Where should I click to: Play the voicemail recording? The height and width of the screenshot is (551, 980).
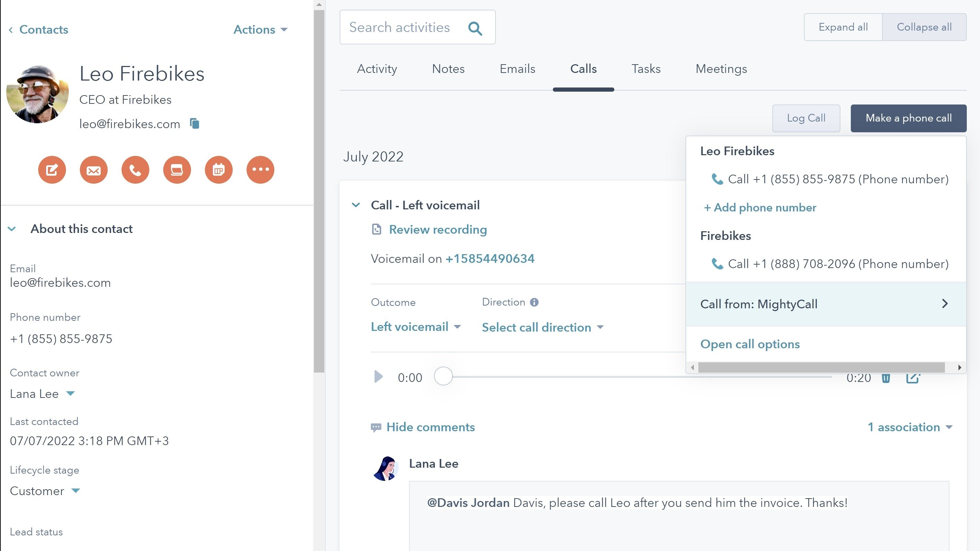378,377
